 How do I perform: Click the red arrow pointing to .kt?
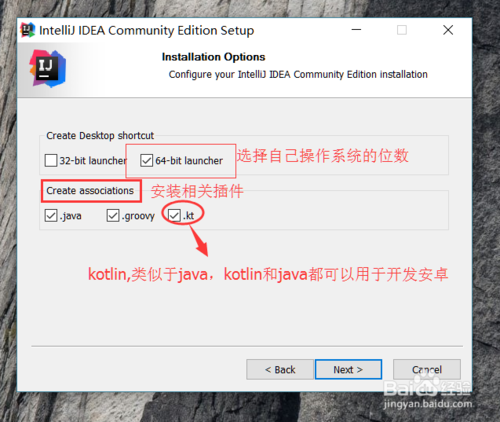coord(199,240)
